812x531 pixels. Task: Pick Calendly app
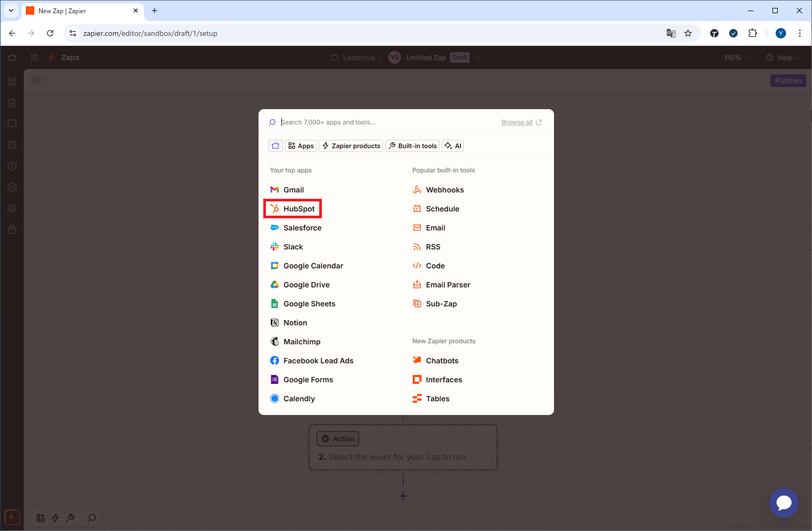(x=292, y=399)
